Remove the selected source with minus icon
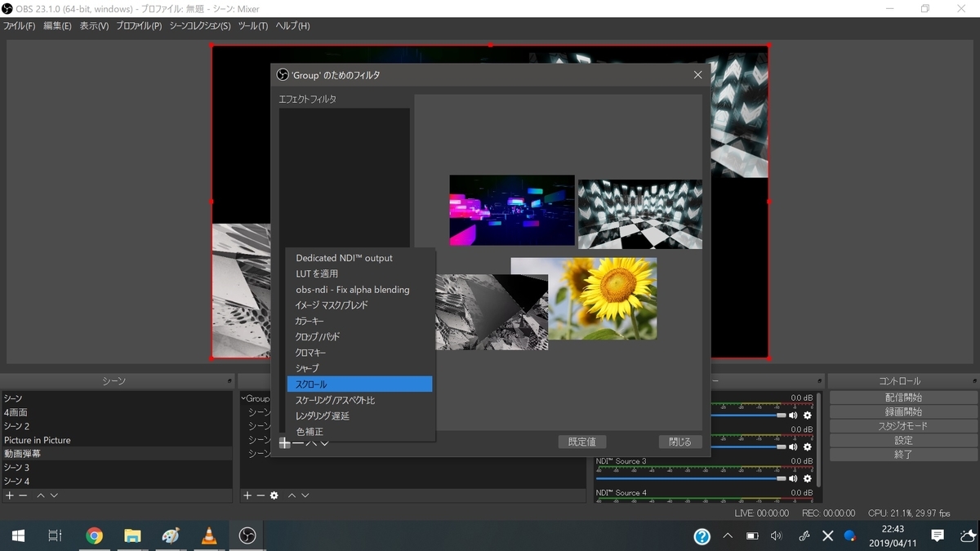 (261, 495)
